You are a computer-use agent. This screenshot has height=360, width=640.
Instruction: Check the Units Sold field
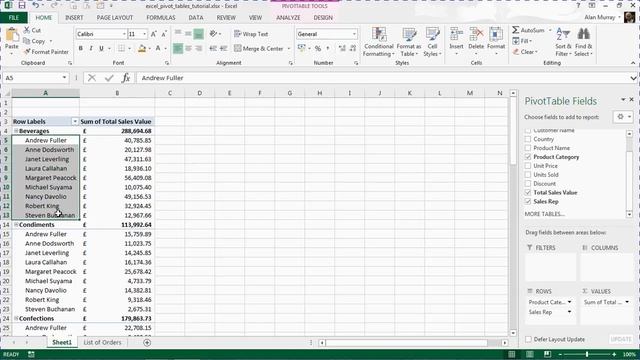[x=528, y=175]
